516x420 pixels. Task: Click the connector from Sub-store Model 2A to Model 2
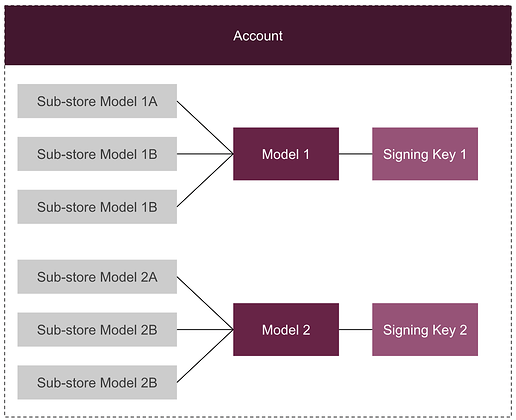coord(205,303)
